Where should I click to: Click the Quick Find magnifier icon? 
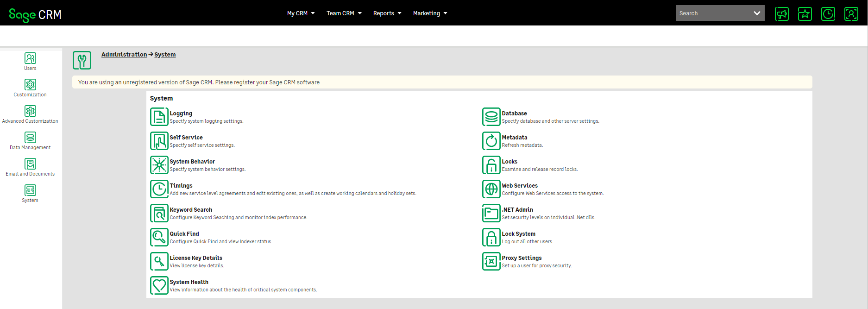159,237
